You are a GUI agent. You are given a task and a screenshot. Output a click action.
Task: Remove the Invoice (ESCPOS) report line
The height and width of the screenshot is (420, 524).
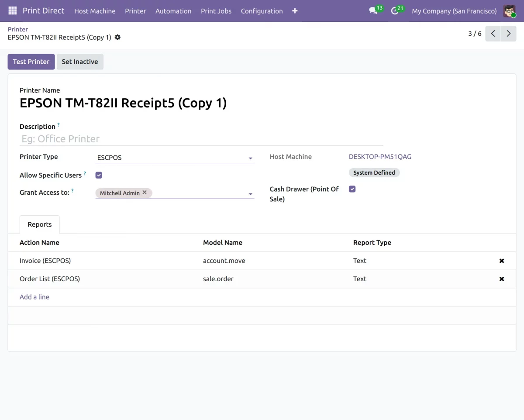click(x=502, y=261)
